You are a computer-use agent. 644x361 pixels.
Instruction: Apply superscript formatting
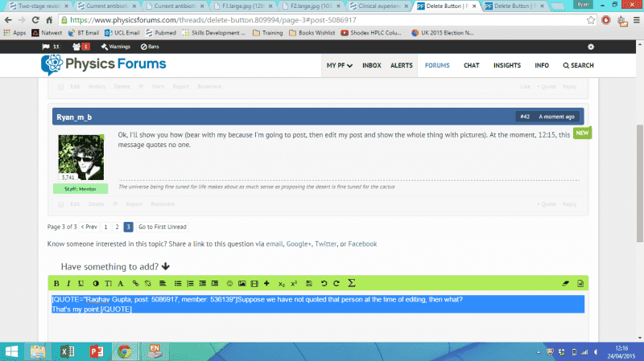pyautogui.click(x=294, y=284)
